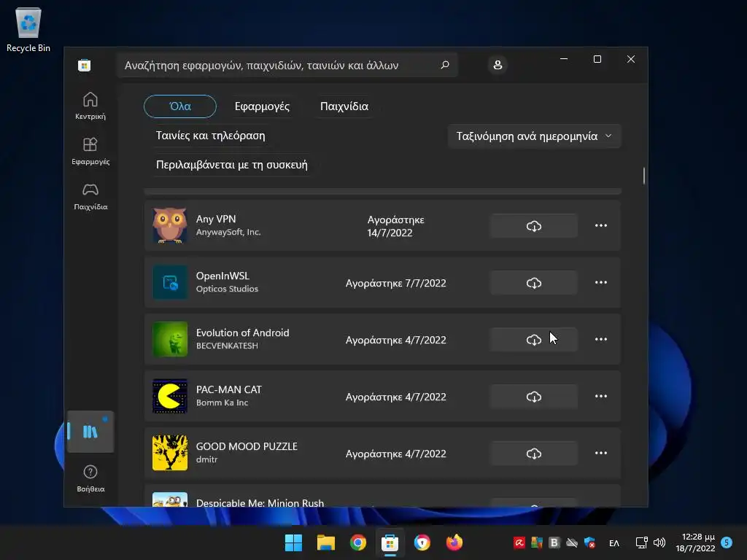Open the taskbar clock and date
The image size is (747, 560).
(x=695, y=542)
